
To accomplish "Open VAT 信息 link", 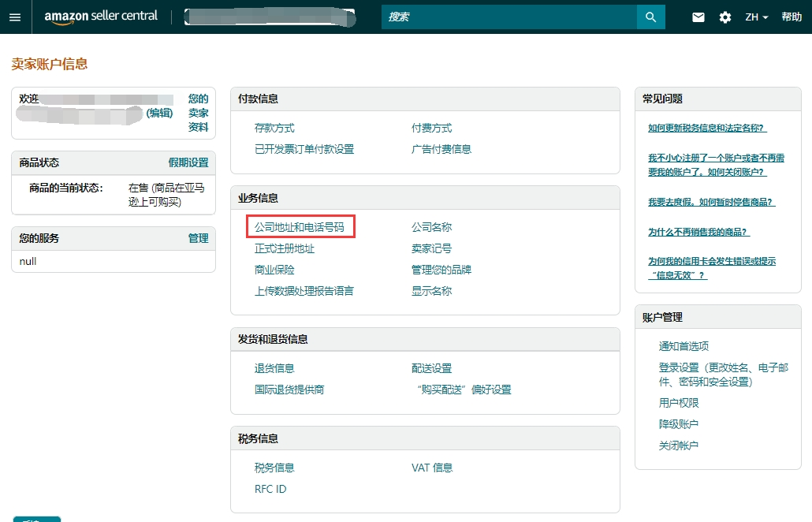I will (x=432, y=468).
